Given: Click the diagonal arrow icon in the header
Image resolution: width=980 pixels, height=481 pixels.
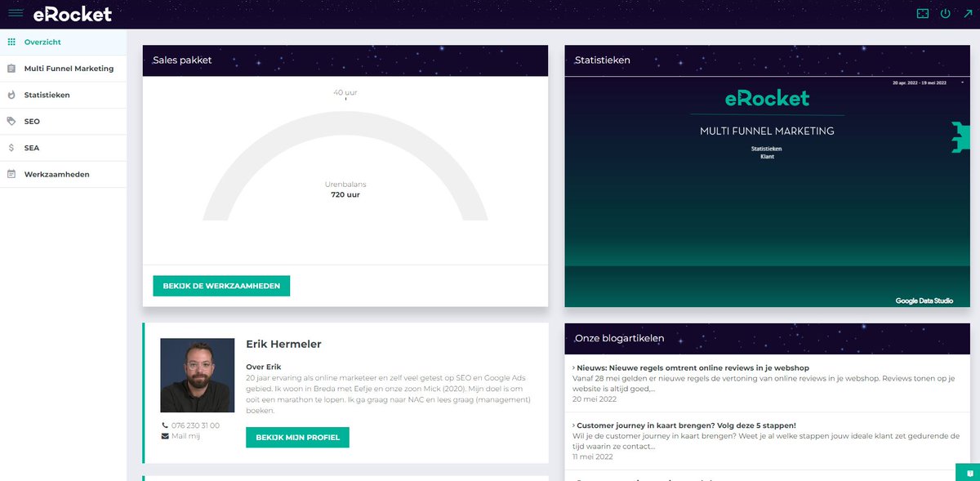Looking at the screenshot, I should [x=968, y=14].
